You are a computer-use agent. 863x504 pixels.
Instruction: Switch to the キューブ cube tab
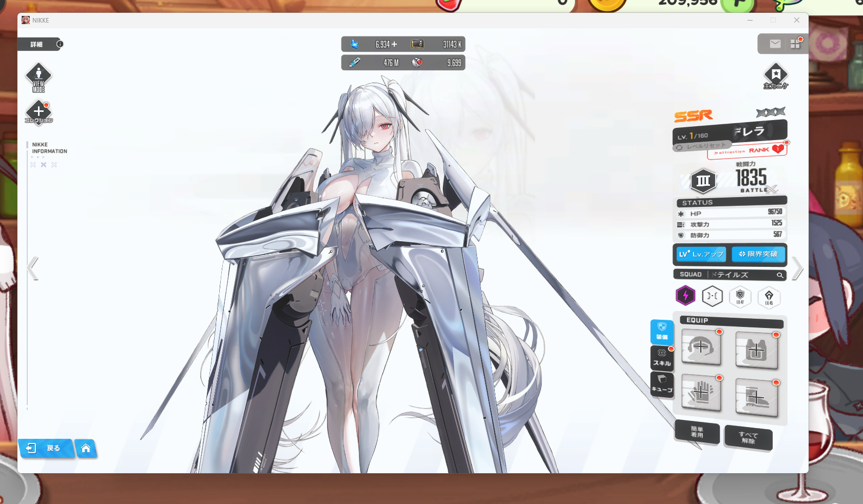click(662, 384)
